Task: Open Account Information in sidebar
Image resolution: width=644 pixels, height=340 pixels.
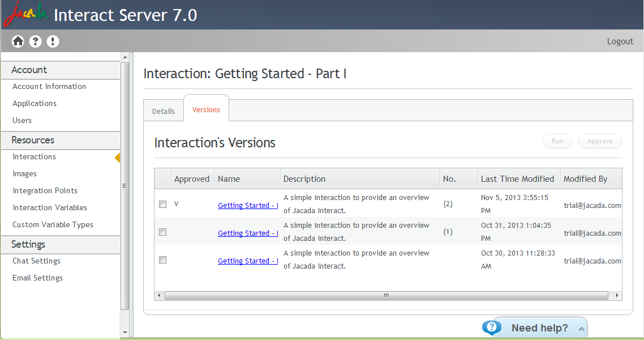Action: click(49, 86)
